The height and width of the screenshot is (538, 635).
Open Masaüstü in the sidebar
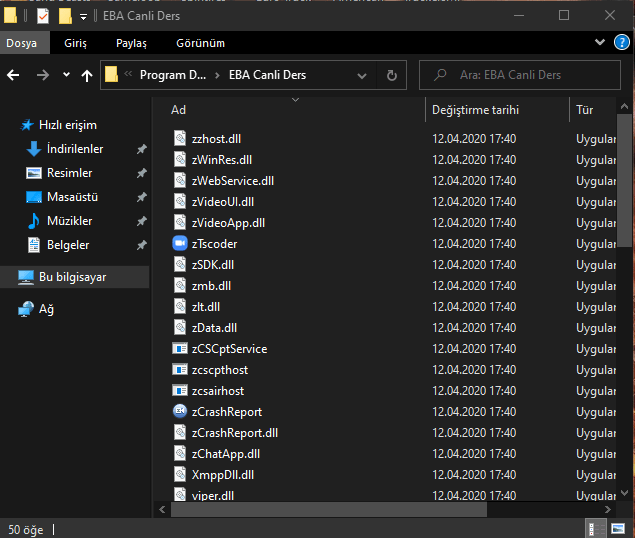pos(72,197)
